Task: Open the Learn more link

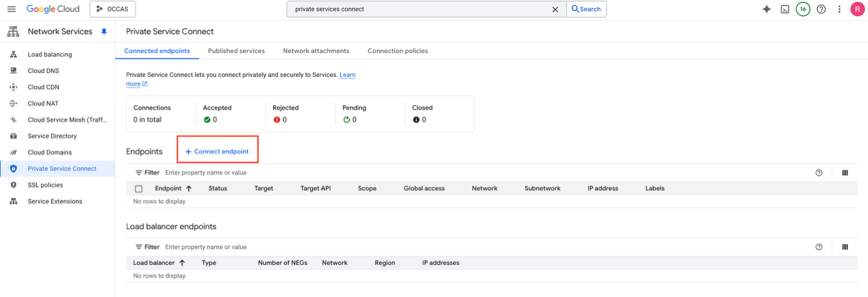Action: coord(347,75)
